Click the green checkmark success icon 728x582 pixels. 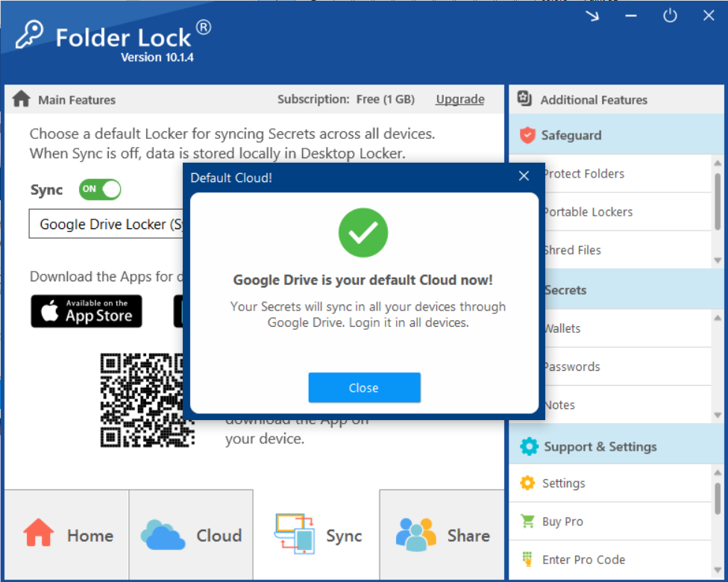(x=363, y=233)
